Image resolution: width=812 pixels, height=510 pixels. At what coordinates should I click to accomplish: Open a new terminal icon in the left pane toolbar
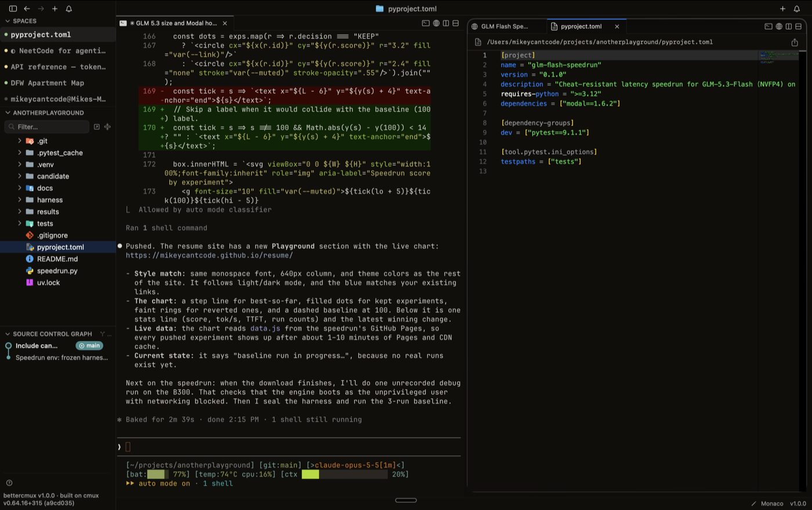coord(426,23)
